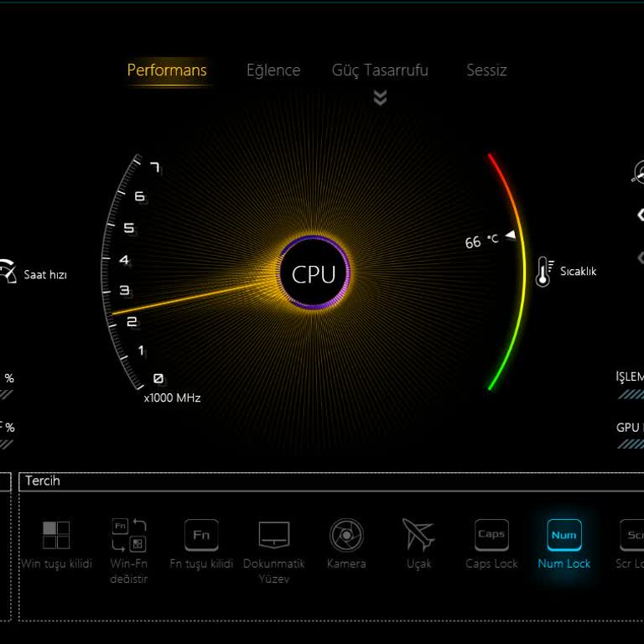Viewport: 644px width, 644px height.
Task: Click the Dokunmatik Yüzey touchpad icon
Action: pos(274,534)
